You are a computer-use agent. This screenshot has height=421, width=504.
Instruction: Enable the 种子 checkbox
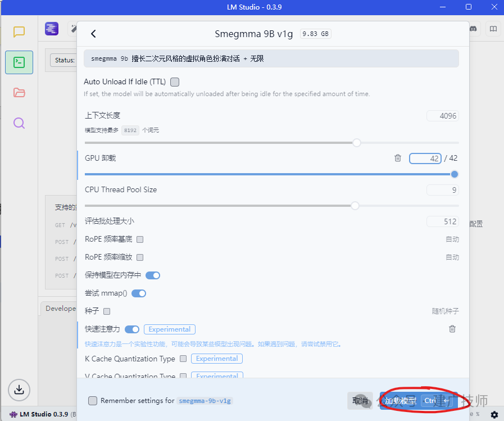pos(107,311)
